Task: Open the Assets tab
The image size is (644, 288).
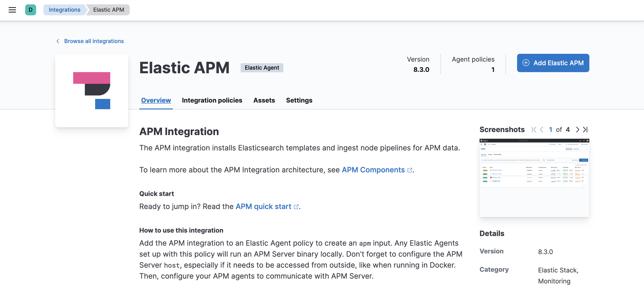Action: click(x=264, y=100)
